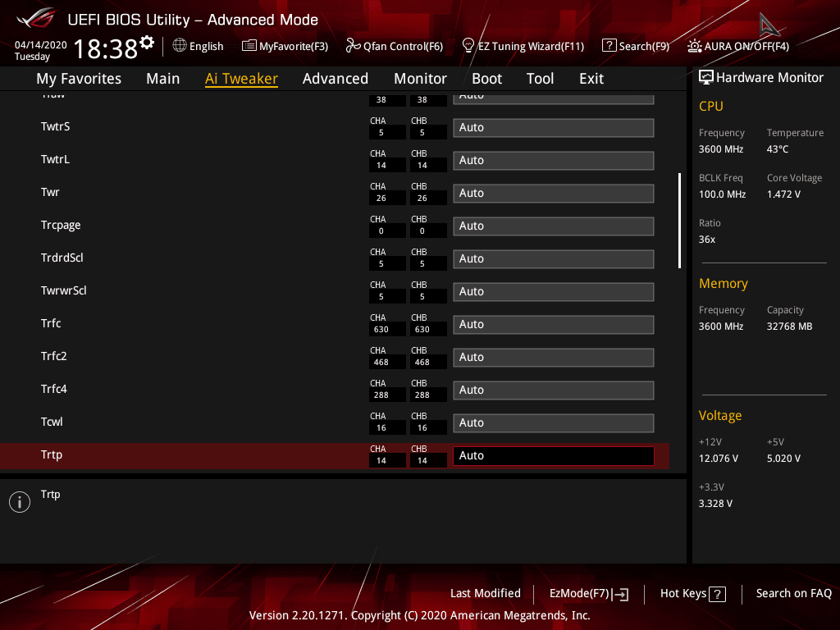840x630 pixels.
Task: Click Last Modified button
Action: click(486, 593)
